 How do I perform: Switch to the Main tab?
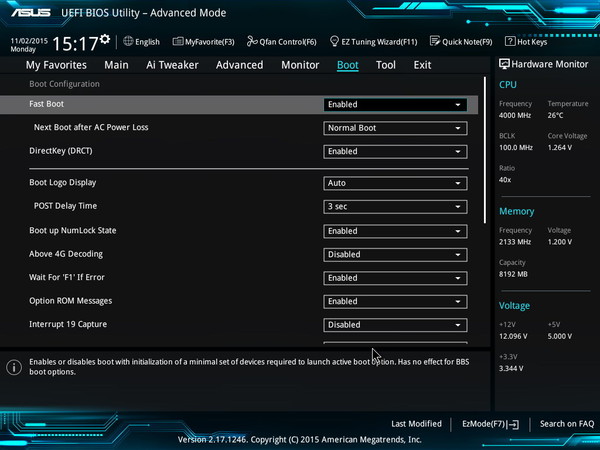(x=116, y=65)
